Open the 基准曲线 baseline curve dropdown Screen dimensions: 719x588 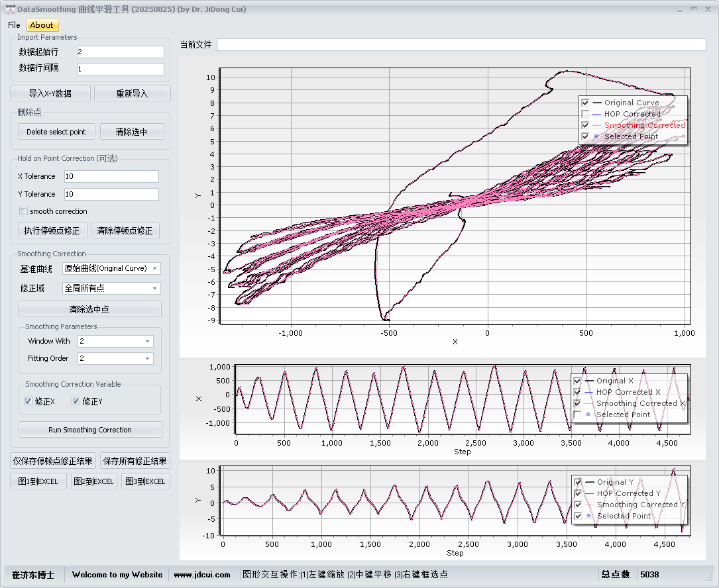tap(111, 269)
